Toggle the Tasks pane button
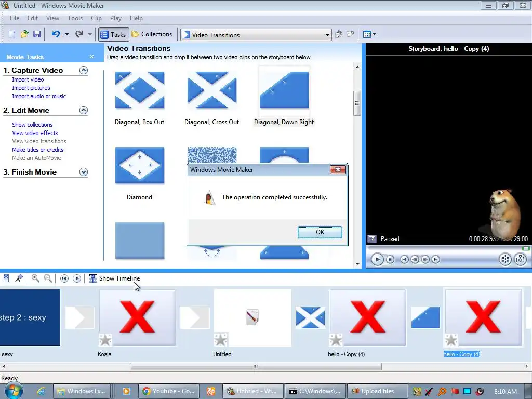The height and width of the screenshot is (399, 532). (x=114, y=34)
